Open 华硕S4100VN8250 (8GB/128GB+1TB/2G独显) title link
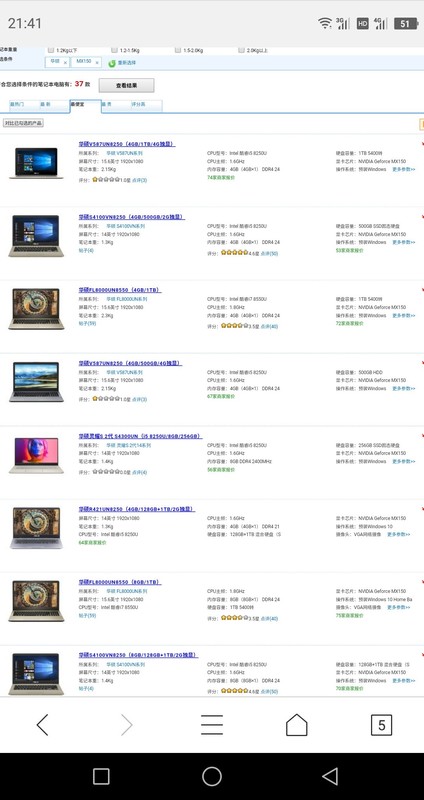The width and height of the screenshot is (424, 800). (138, 655)
